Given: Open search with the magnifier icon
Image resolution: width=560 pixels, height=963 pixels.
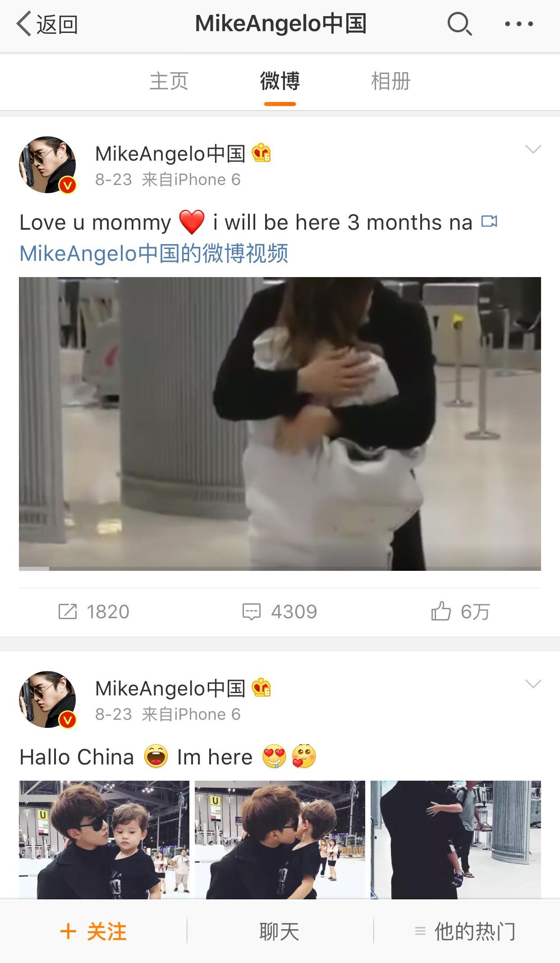Looking at the screenshot, I should (459, 24).
